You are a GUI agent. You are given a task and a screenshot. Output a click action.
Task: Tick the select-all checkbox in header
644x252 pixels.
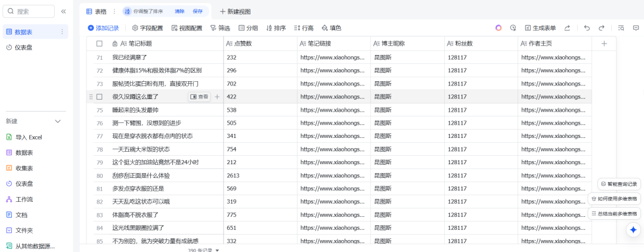tap(100, 44)
